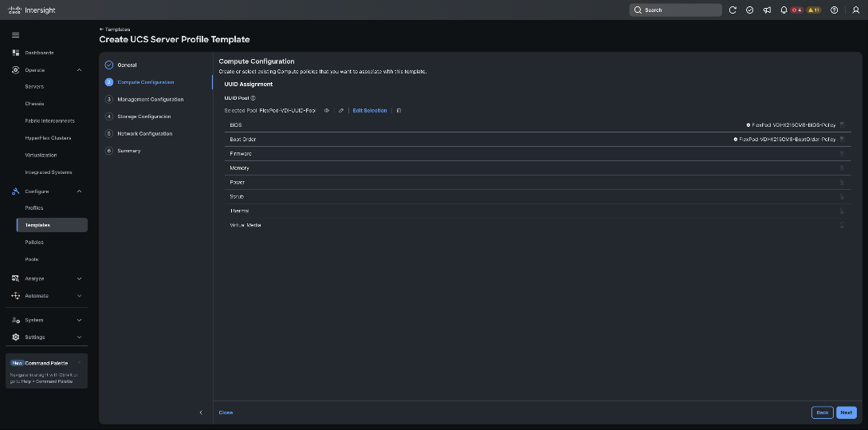The width and height of the screenshot is (868, 430).
Task: Open the requests checkmark icon in the header
Action: (749, 10)
